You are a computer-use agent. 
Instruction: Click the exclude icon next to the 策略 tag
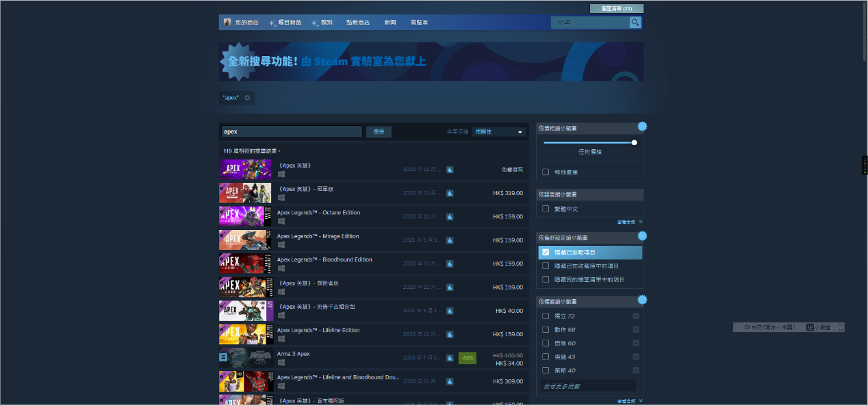636,370
